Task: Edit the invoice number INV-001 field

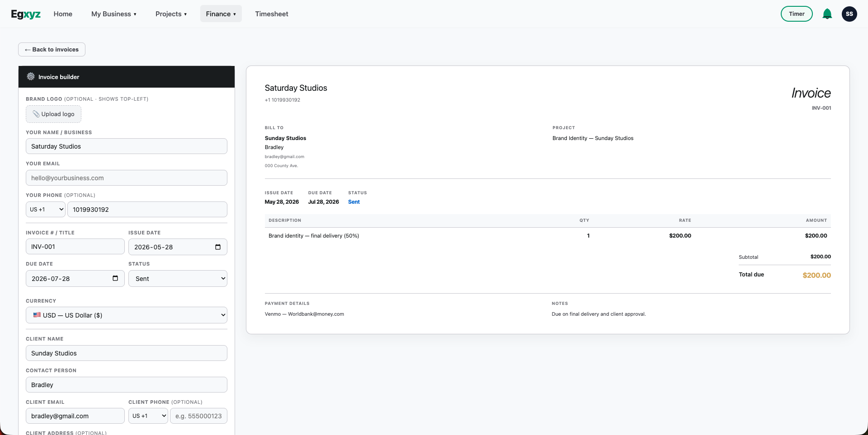Action: (x=75, y=247)
